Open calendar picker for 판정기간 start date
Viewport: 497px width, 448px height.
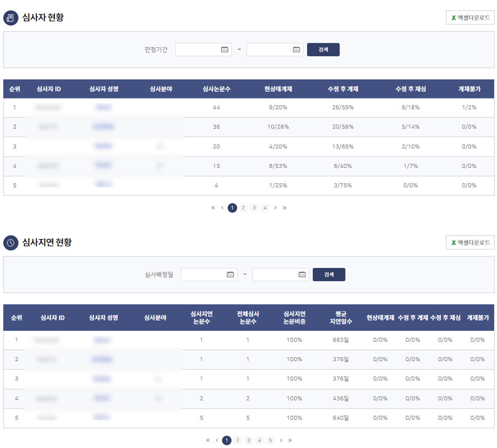(x=224, y=50)
